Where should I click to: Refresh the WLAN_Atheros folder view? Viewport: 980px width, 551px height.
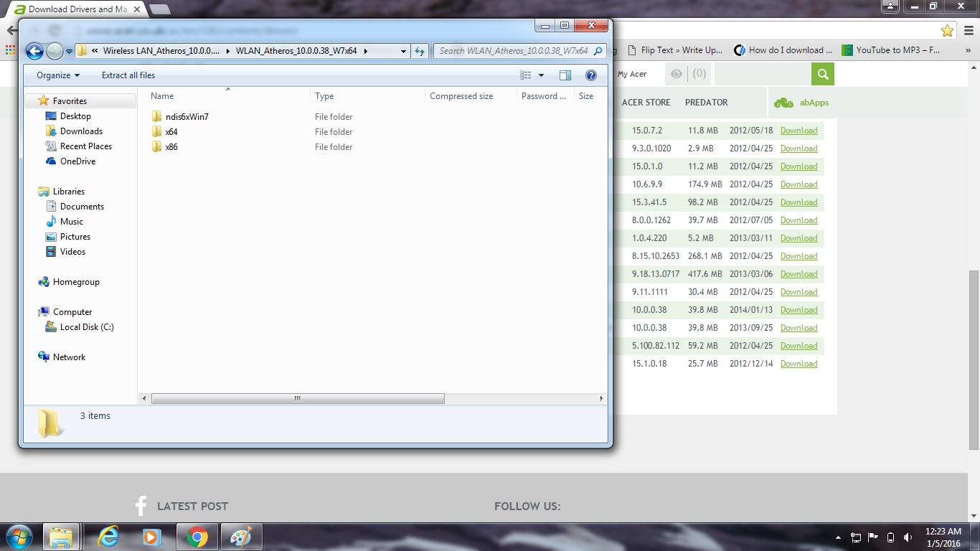coord(420,51)
